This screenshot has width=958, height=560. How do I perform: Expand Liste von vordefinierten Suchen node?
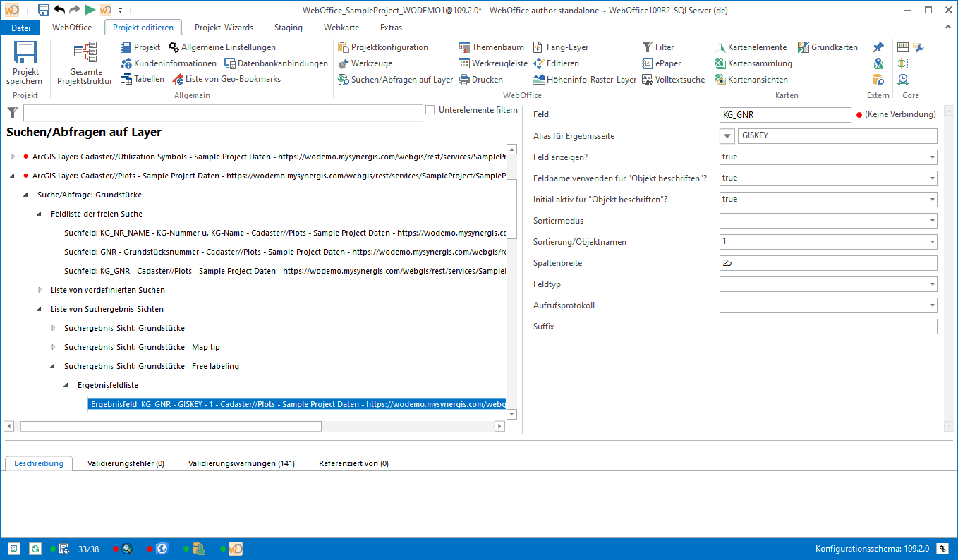40,290
